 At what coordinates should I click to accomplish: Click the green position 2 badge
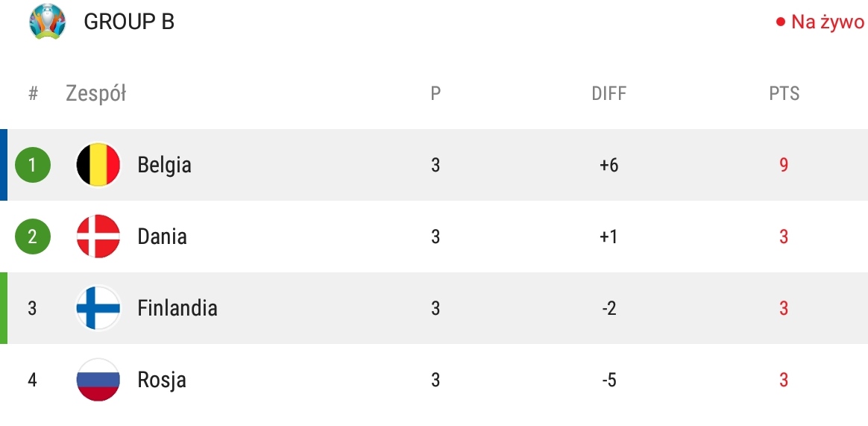[33, 237]
